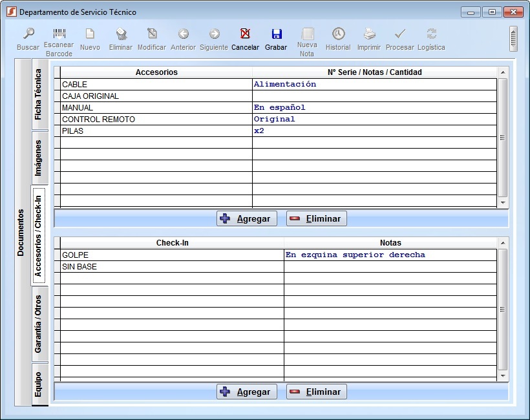
Task: Click the row selector beside CABLE
Action: click(x=57, y=85)
